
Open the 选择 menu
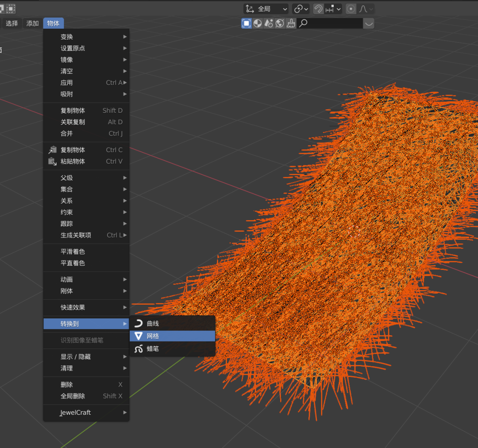point(12,23)
